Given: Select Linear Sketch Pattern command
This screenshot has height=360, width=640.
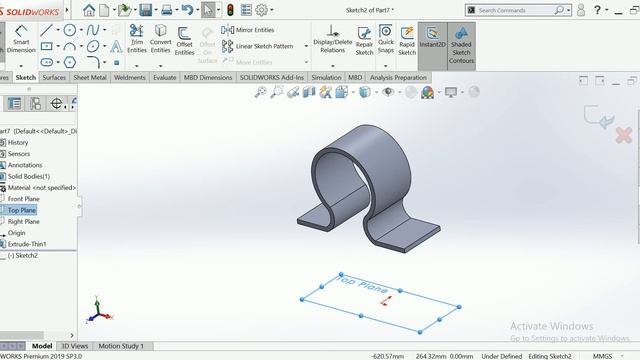Looking at the screenshot, I should click(258, 46).
